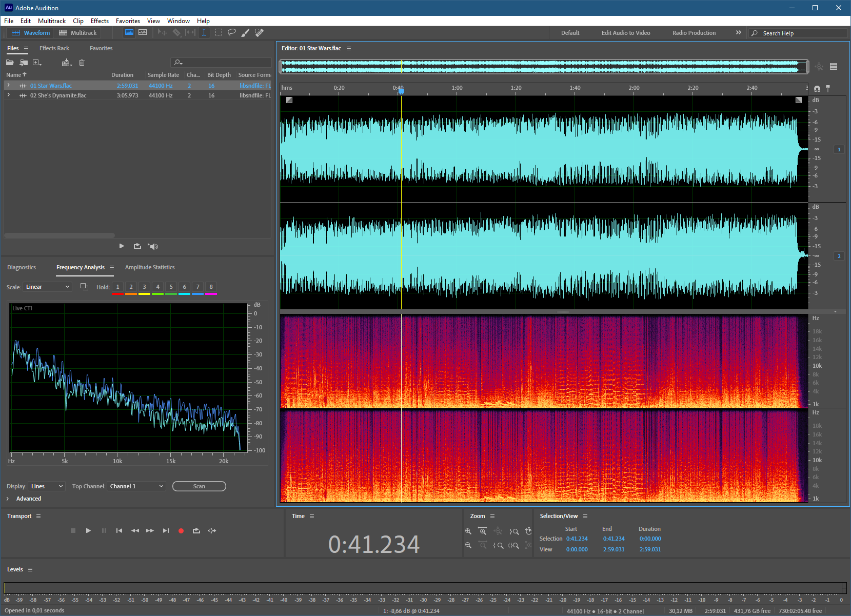Switch to Waveform editor view

[x=31, y=33]
